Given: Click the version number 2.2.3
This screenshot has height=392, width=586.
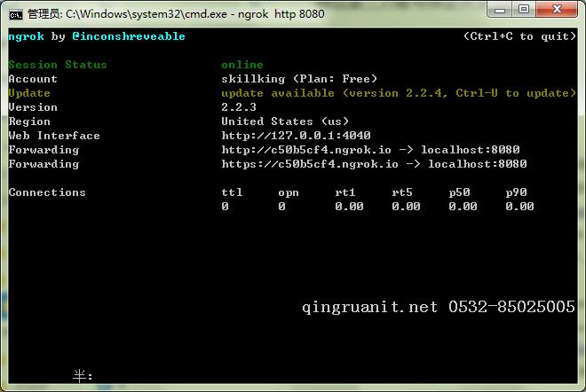Looking at the screenshot, I should [x=239, y=107].
